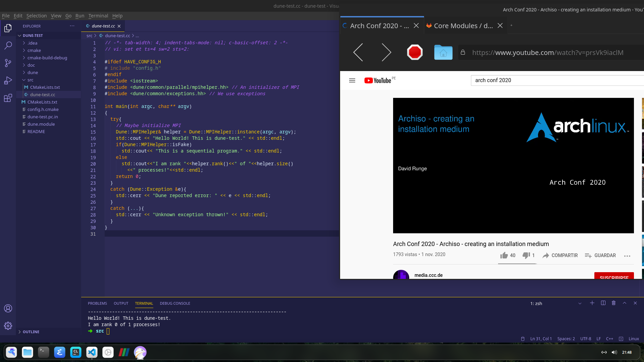This screenshot has height=362, width=644.
Task: Click the red stop loading button
Action: (415, 52)
